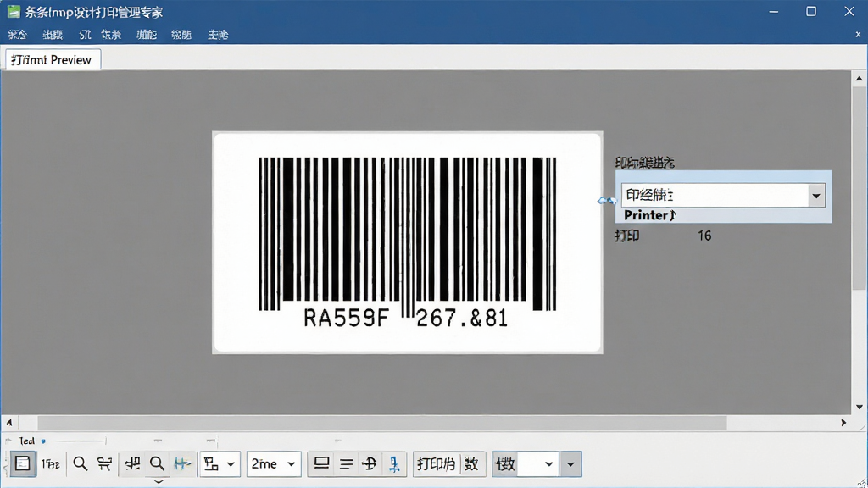Click the slider track above the bottom toolbar
Viewport: 868px width, 488px height.
[x=79, y=441]
